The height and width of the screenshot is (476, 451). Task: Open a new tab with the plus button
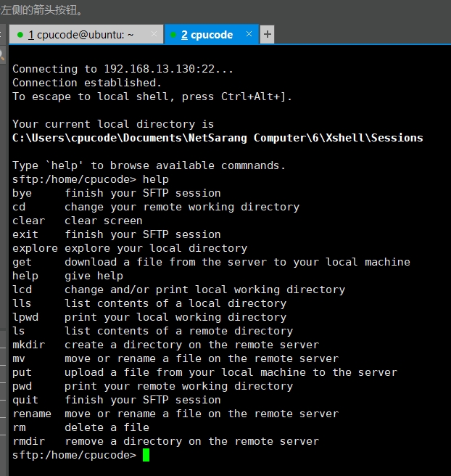tap(268, 34)
